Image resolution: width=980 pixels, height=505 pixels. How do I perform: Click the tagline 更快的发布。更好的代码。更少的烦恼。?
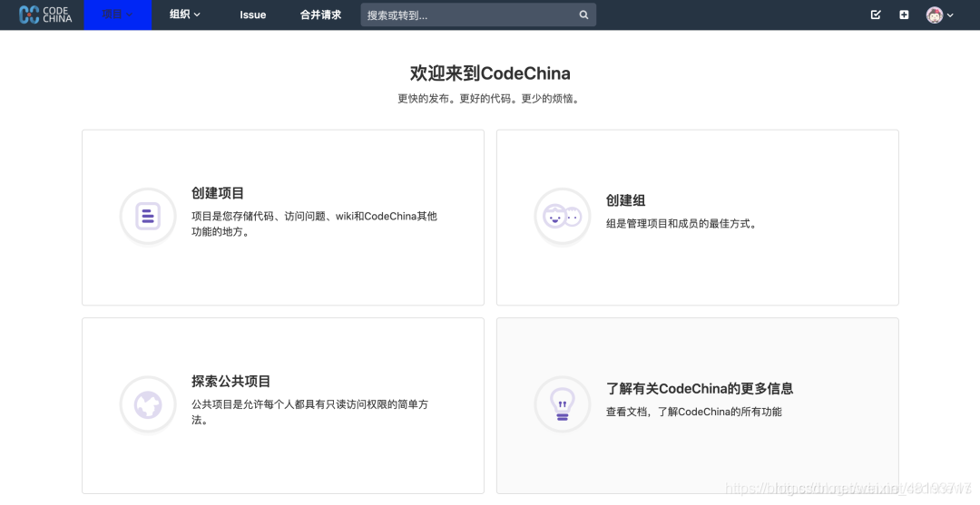(490, 99)
